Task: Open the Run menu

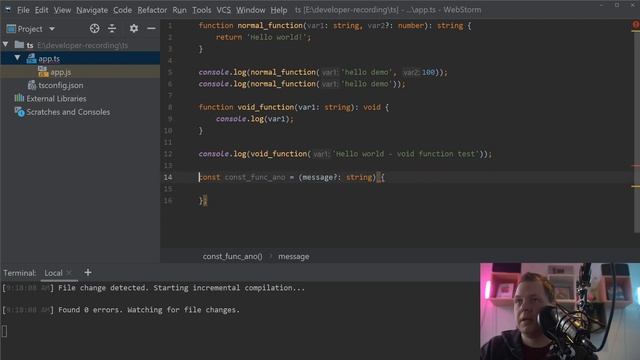Action: [179, 10]
